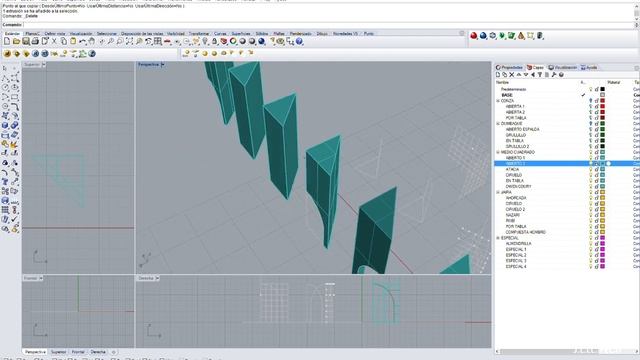Copy with the toolbar copy icon
Screen dimensions: 640x360
click(64, 41)
